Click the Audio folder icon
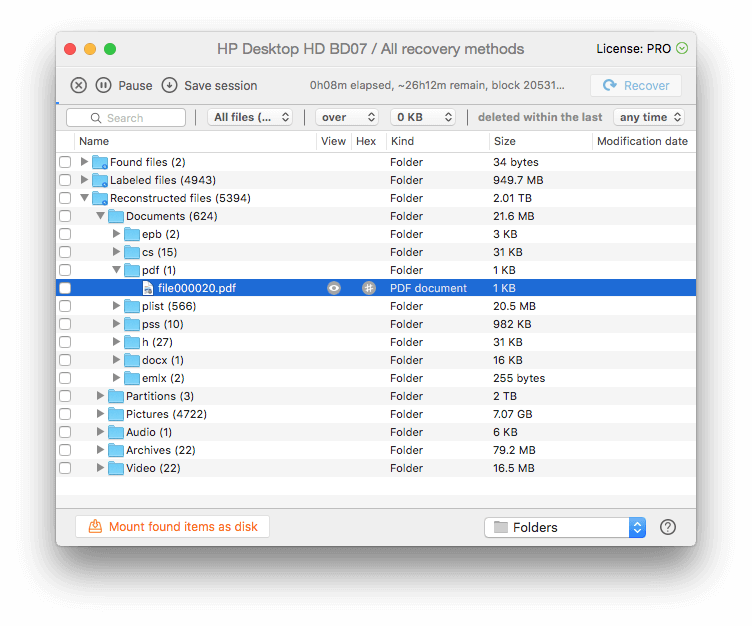 [116, 432]
